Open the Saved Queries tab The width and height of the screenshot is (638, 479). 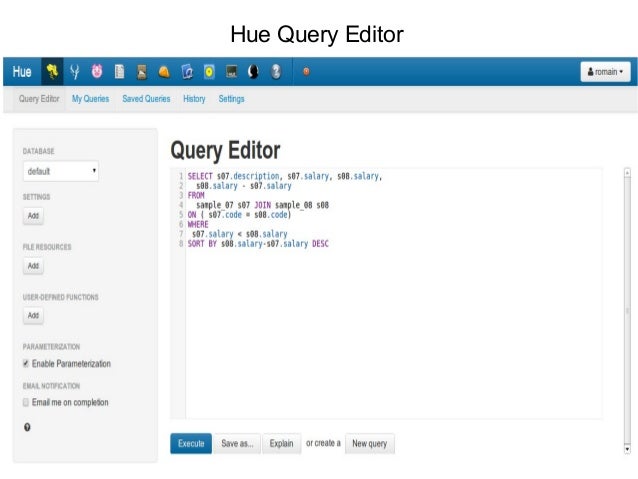point(146,99)
